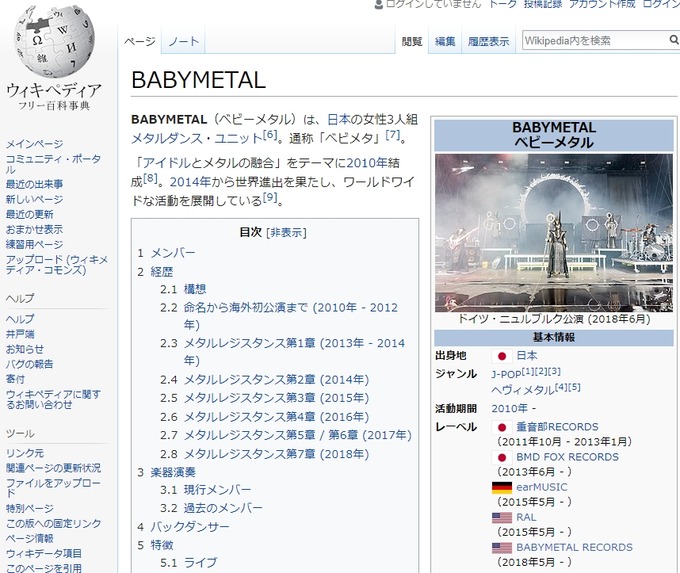Jump to section 3 楽器演奏

[x=173, y=472]
